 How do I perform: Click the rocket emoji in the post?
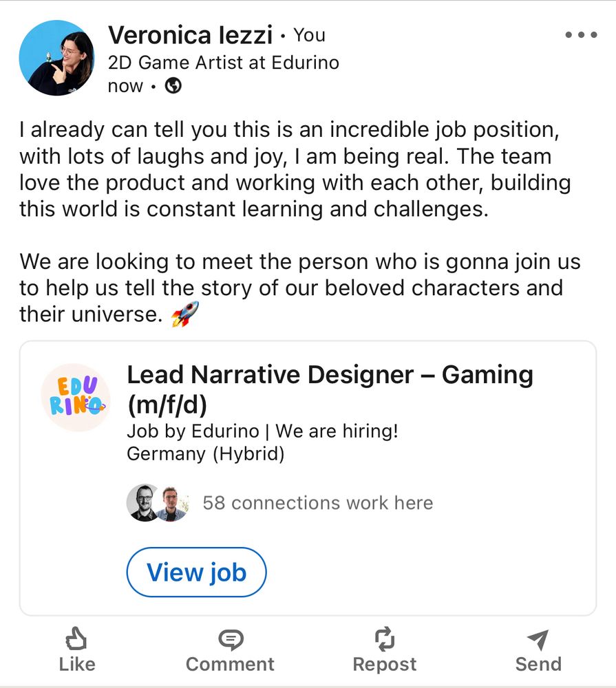coord(184,314)
